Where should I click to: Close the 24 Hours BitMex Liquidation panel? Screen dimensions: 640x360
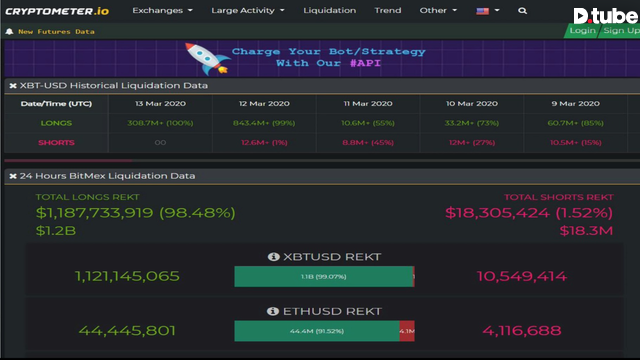(13, 176)
